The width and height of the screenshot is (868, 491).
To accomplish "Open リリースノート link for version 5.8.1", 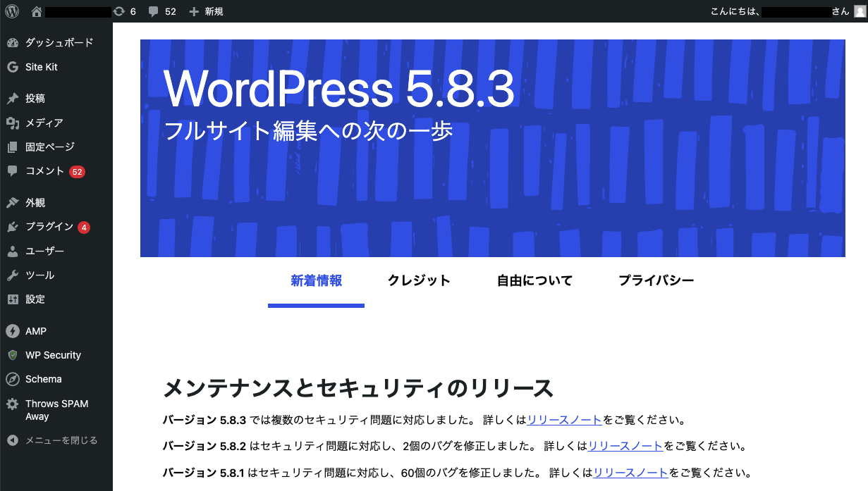I will [x=631, y=472].
